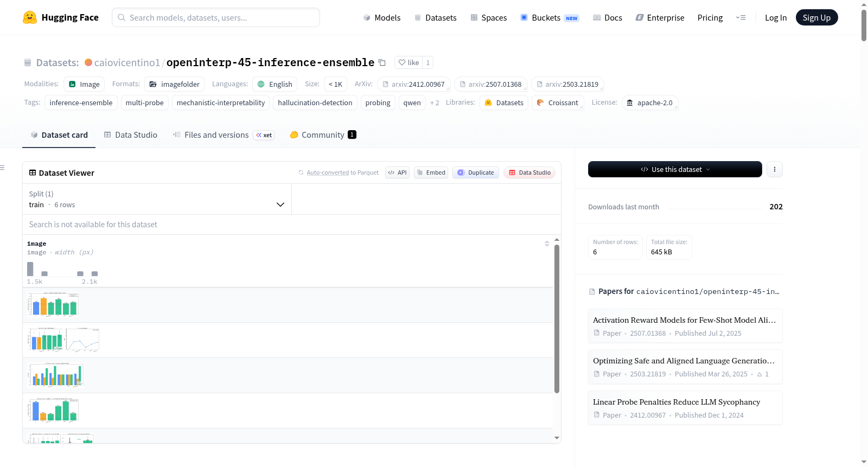Switch to Files and versions tab
The width and height of the screenshot is (868, 467).
pyautogui.click(x=223, y=135)
